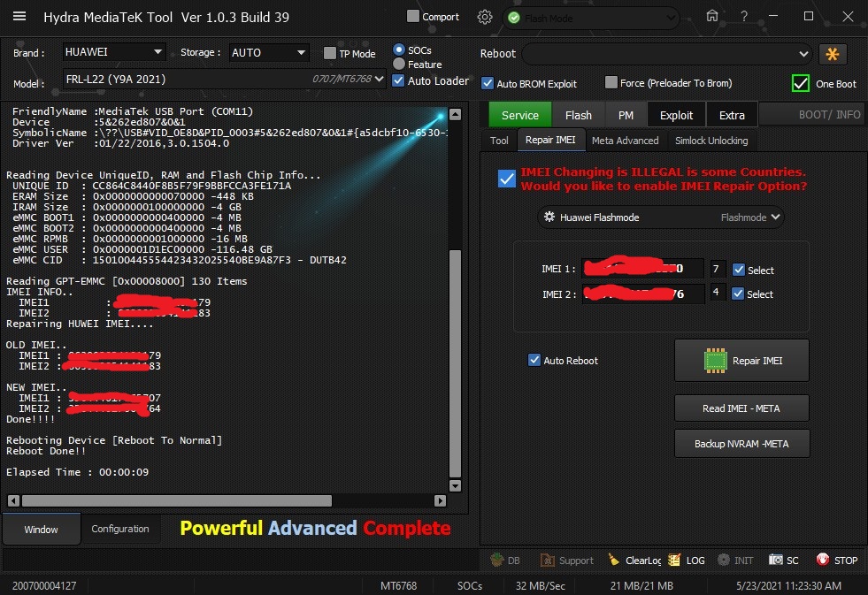Toggle the One Boot checkbox
The image size is (868, 595).
(x=801, y=83)
